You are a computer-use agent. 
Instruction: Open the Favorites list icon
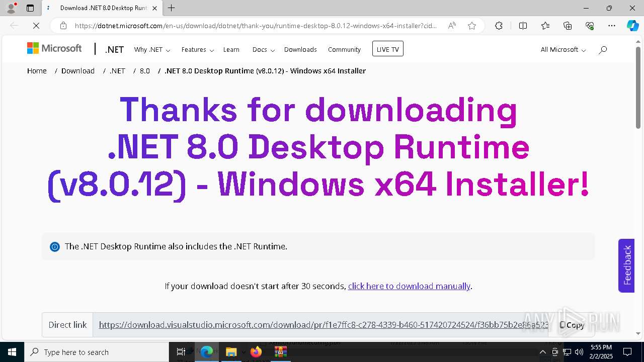[x=545, y=26]
